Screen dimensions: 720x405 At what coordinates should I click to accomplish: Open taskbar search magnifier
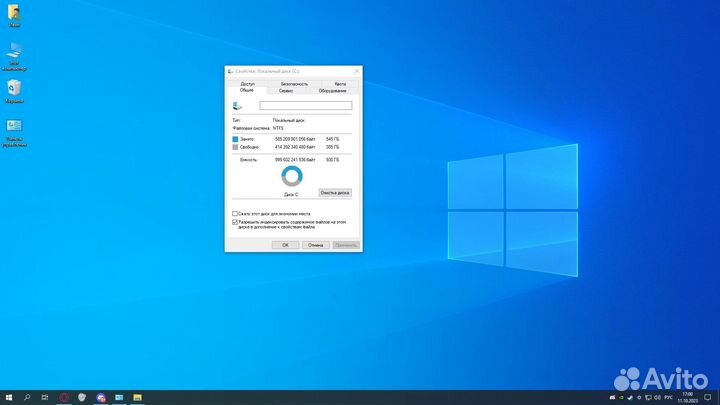[27, 398]
